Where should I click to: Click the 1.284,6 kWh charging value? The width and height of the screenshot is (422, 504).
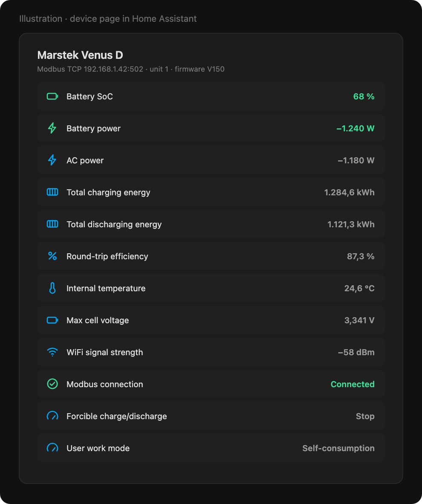(350, 193)
